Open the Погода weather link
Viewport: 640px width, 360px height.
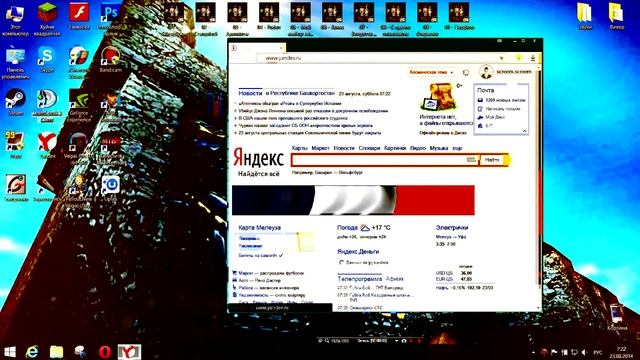(347, 228)
